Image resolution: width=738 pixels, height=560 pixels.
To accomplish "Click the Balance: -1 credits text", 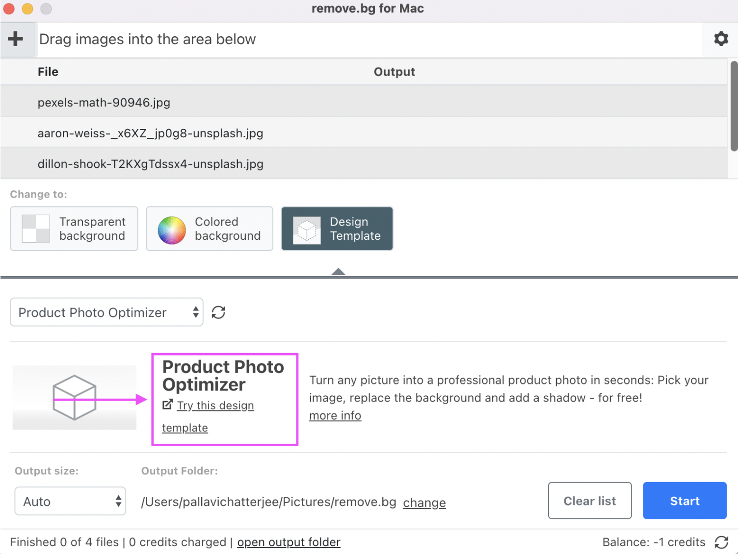I will point(654,542).
